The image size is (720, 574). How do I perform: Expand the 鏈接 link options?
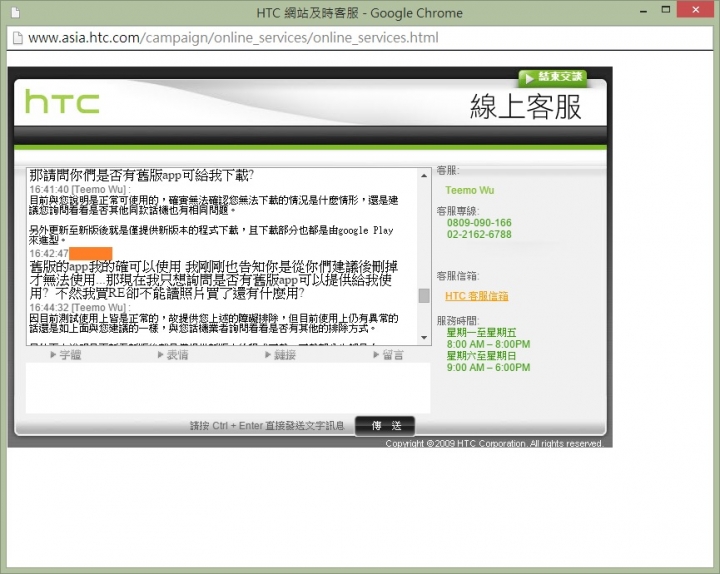[x=280, y=355]
